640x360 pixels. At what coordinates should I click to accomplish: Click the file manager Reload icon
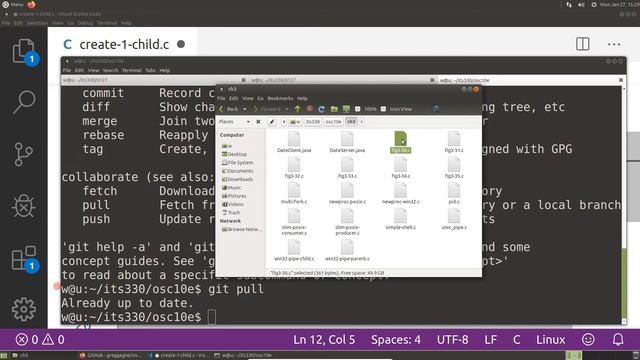[322, 109]
